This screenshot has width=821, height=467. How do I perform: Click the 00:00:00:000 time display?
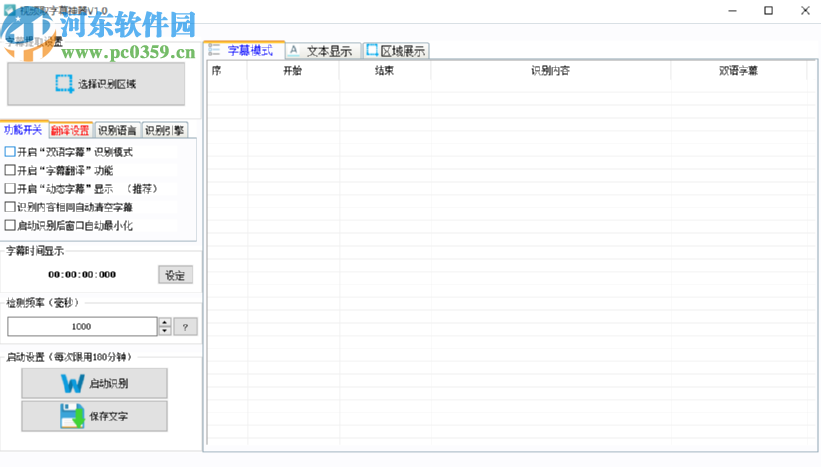click(82, 274)
